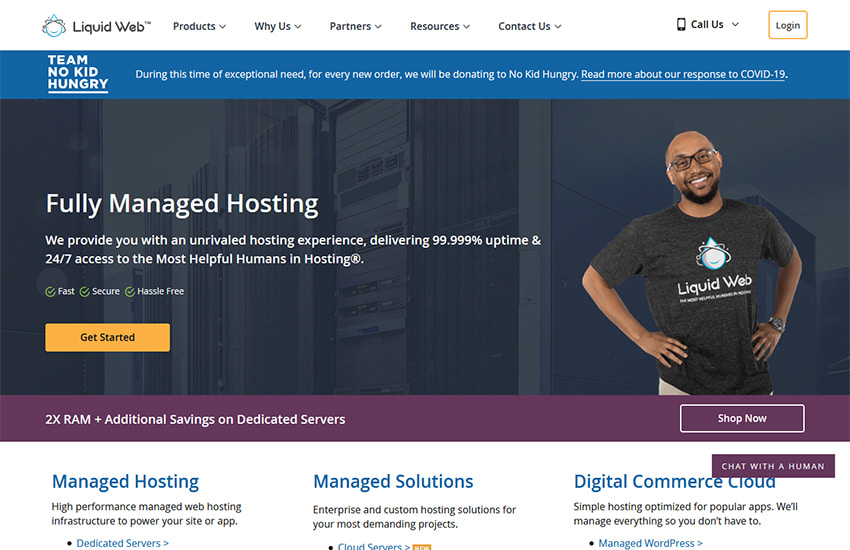Viewport: 850px width, 550px height.
Task: Click the Fully Managed Hosting headline
Action: click(182, 204)
